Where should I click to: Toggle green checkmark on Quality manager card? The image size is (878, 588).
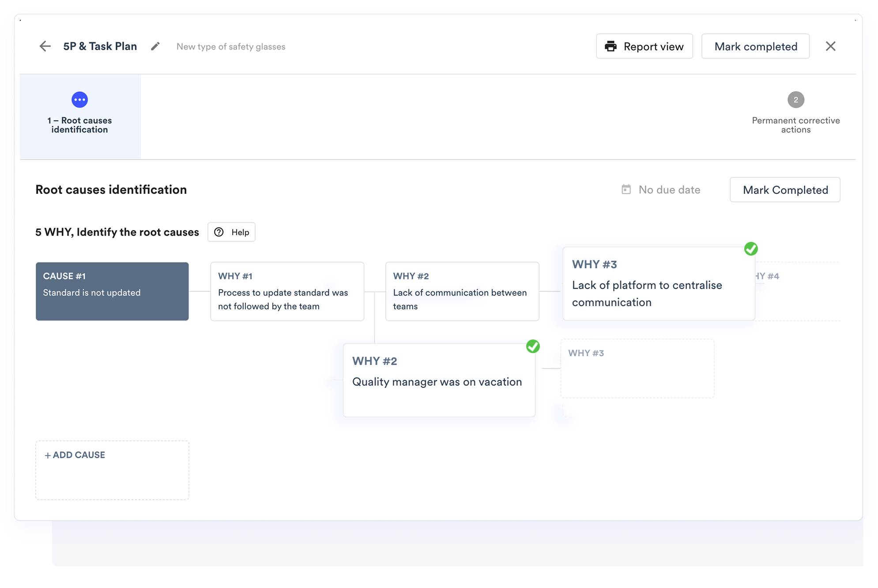coord(533,347)
